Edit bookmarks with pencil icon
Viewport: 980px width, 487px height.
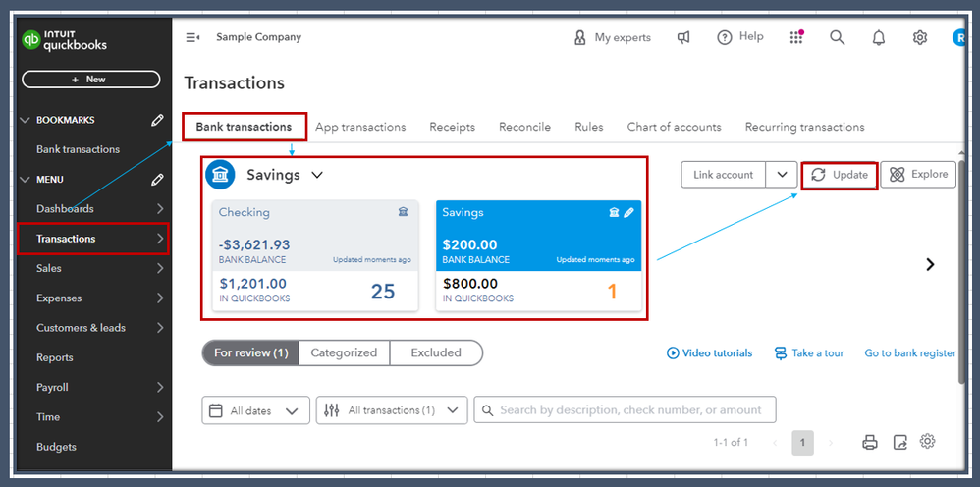coord(157,120)
